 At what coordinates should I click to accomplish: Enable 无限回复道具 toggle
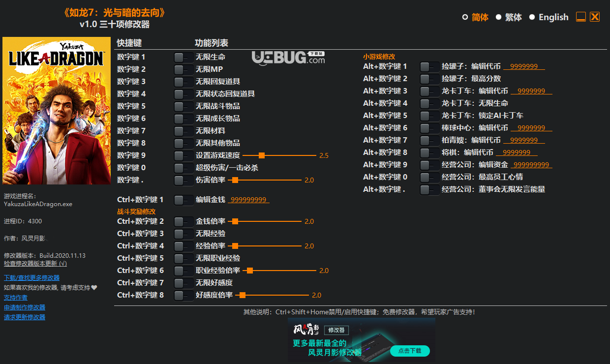(183, 82)
